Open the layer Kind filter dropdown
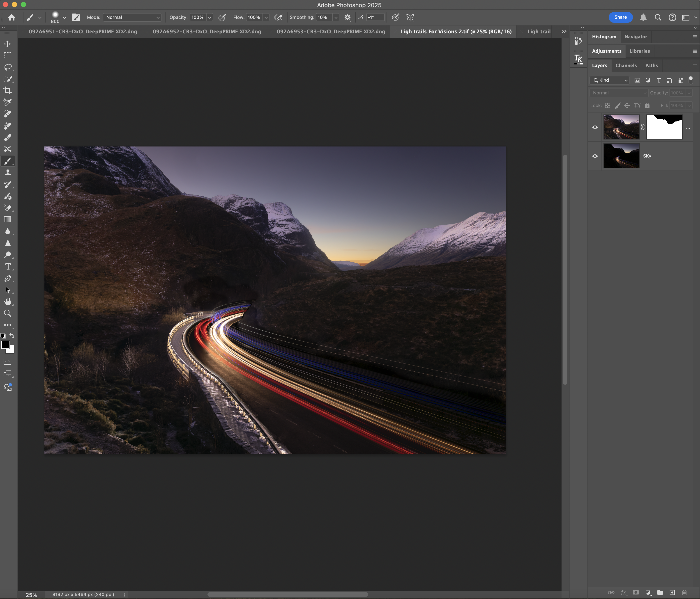Image resolution: width=700 pixels, height=599 pixels. coord(610,80)
